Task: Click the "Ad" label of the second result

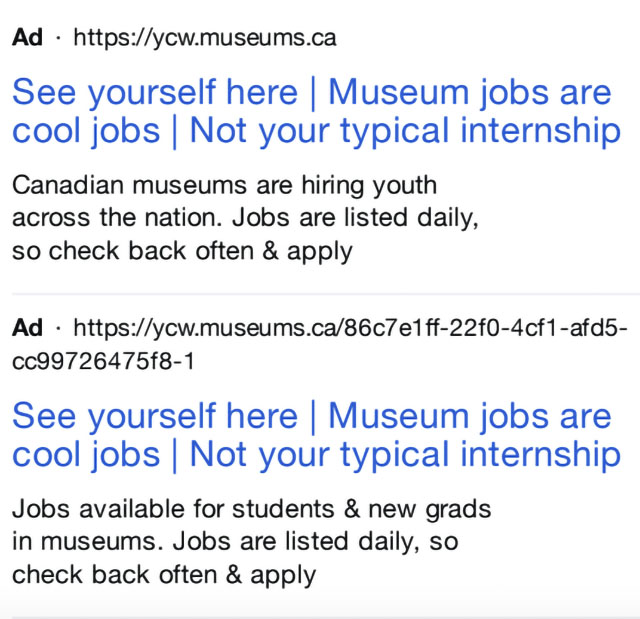Action: pos(28,328)
